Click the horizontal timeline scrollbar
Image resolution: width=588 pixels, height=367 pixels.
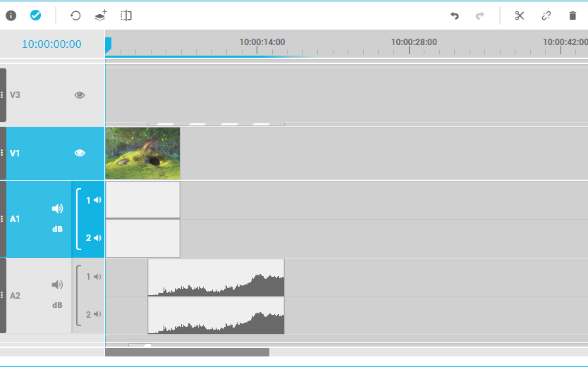coord(187,352)
